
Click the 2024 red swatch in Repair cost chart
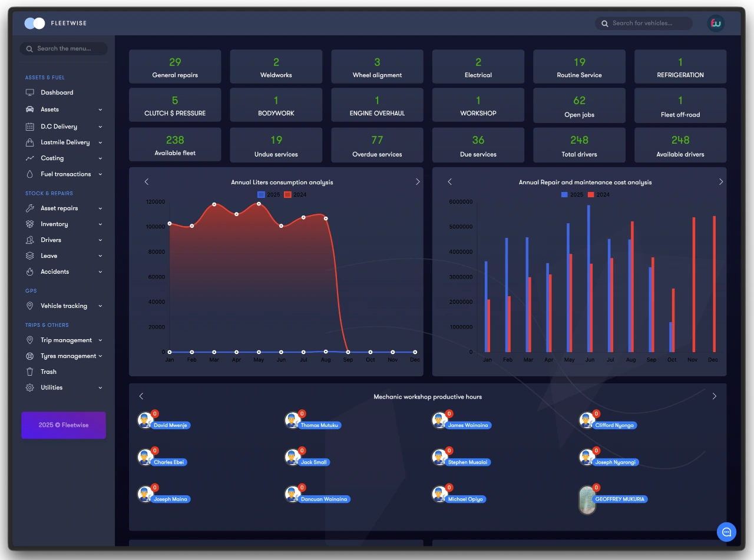(591, 195)
